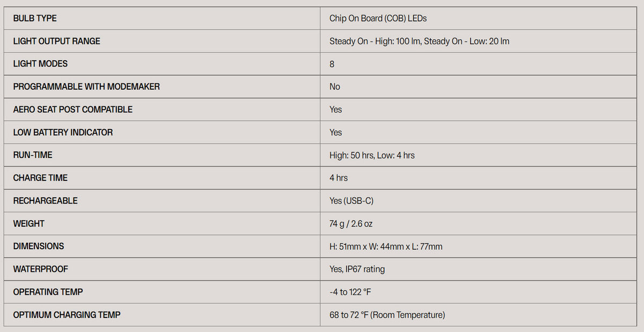This screenshot has width=644, height=332.
Task: Click the RECHARGEABLE row label
Action: click(45, 200)
